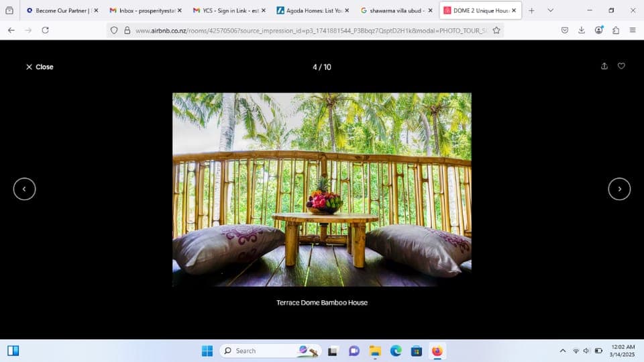Open the Save to Pocket icon
644x362 pixels.
click(x=564, y=30)
